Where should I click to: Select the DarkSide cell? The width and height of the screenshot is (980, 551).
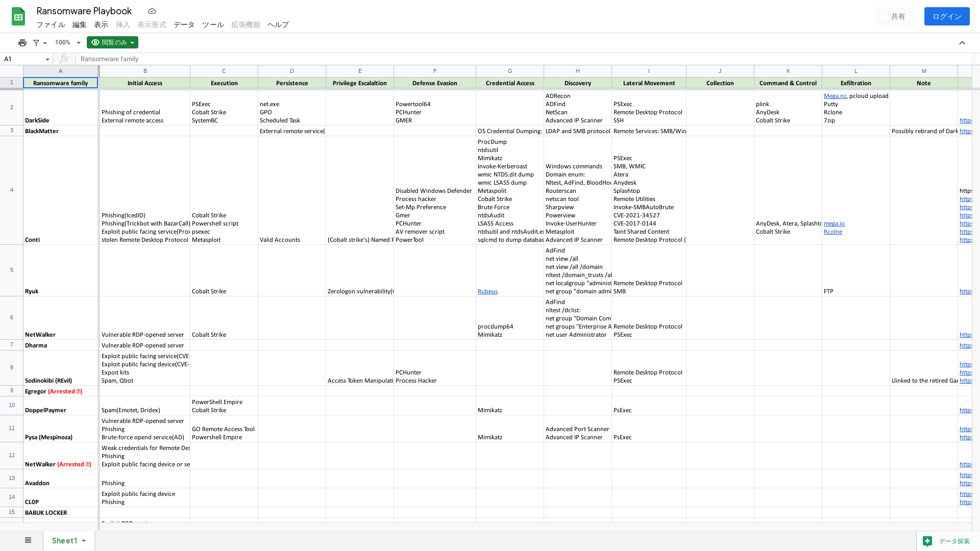(61, 108)
